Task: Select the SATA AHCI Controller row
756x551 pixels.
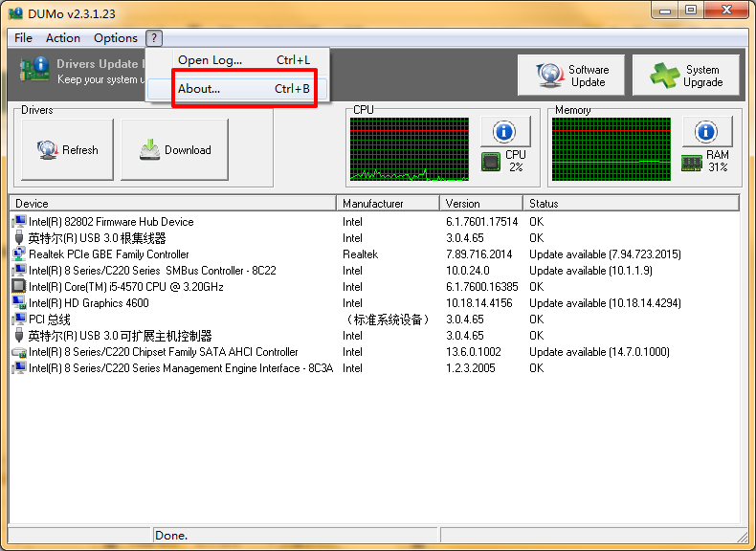Action: click(374, 352)
